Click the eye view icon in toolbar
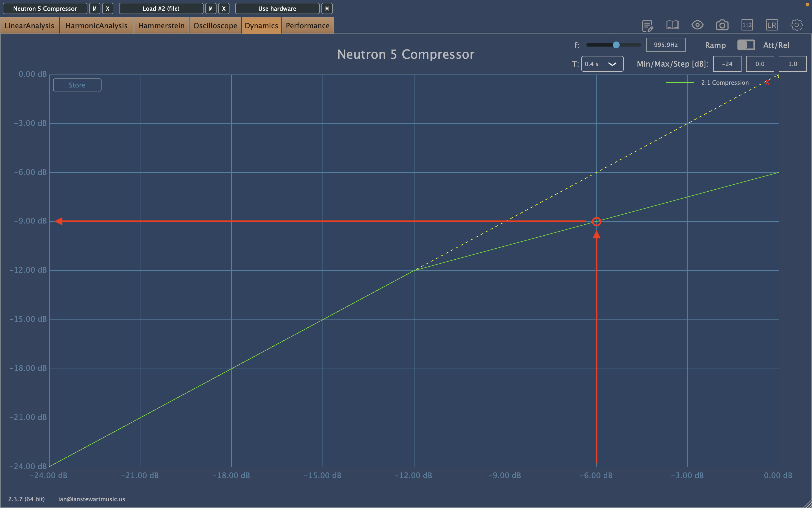This screenshot has width=812, height=508. [x=697, y=25]
